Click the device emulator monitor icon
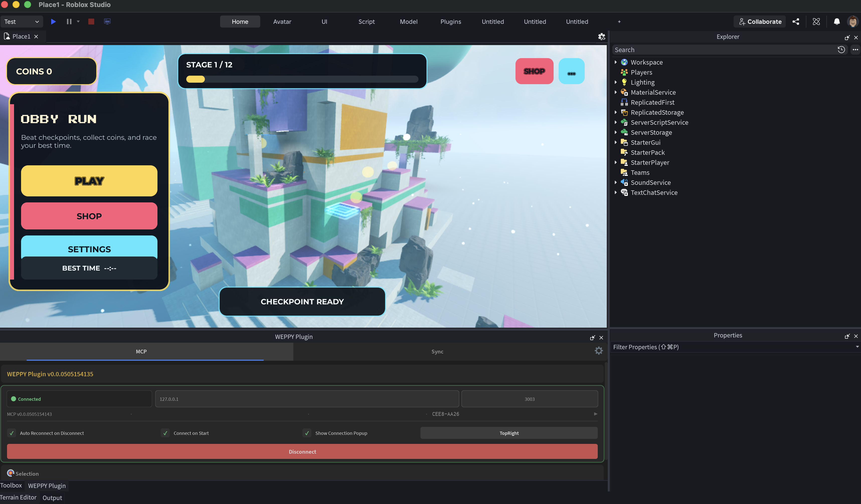Viewport: 861px width, 504px height. (x=107, y=22)
